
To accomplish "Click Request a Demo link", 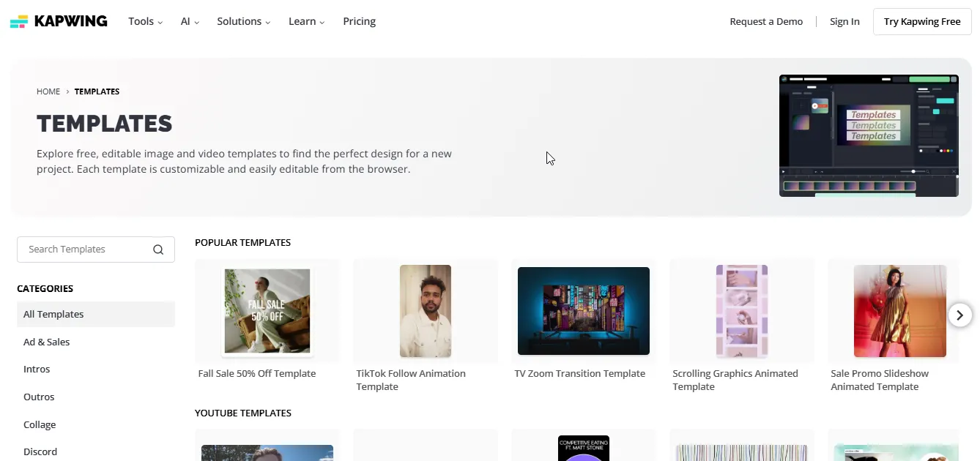I will point(766,21).
